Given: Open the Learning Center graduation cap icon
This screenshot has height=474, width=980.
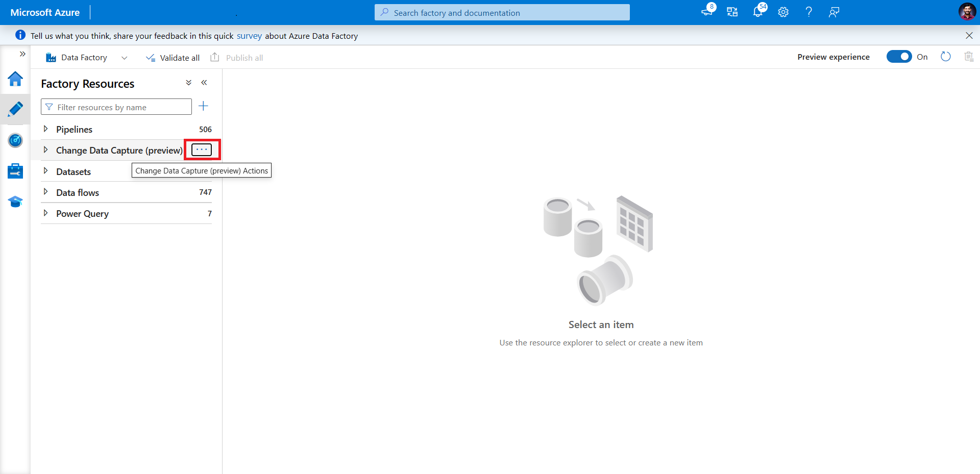Looking at the screenshot, I should [x=15, y=202].
